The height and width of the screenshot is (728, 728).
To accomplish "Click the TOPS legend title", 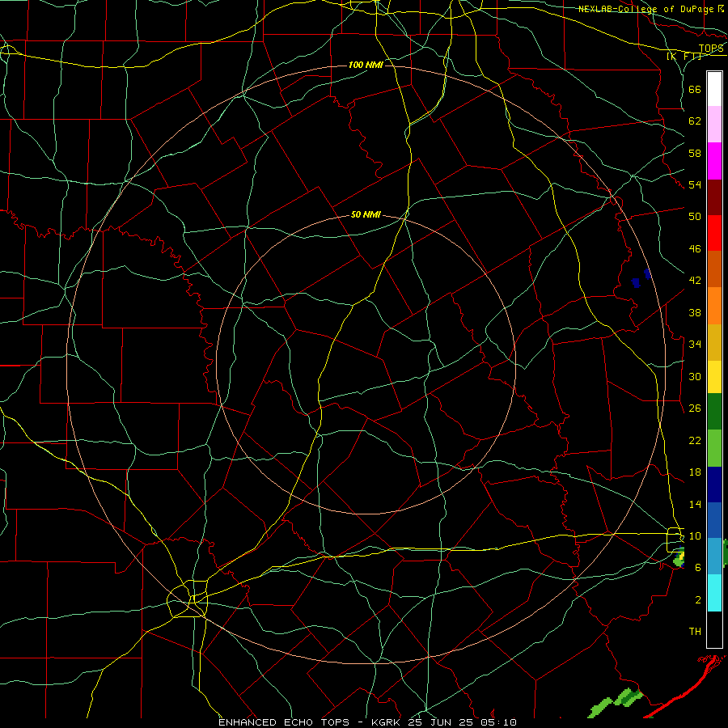I will pyautogui.click(x=711, y=49).
